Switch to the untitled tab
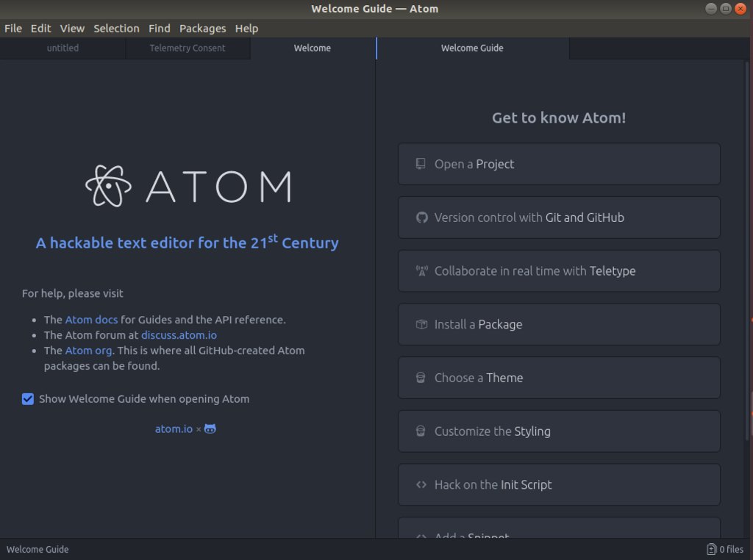 pyautogui.click(x=63, y=49)
